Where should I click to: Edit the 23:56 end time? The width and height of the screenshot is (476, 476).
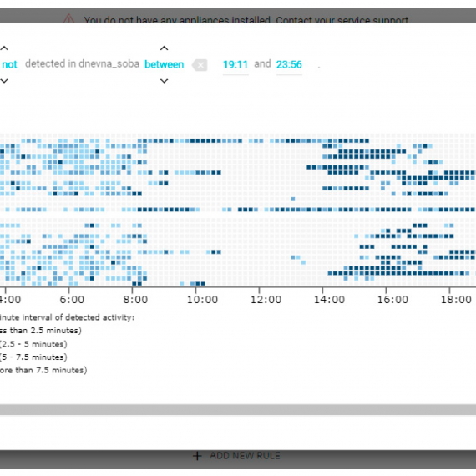(289, 64)
